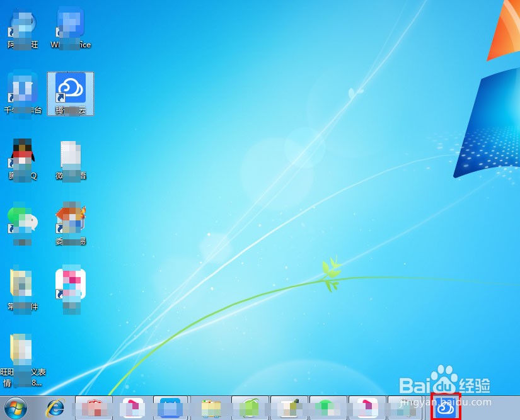Select the 常…件 folder on the desktop
This screenshot has height=420, width=520.
point(23,290)
